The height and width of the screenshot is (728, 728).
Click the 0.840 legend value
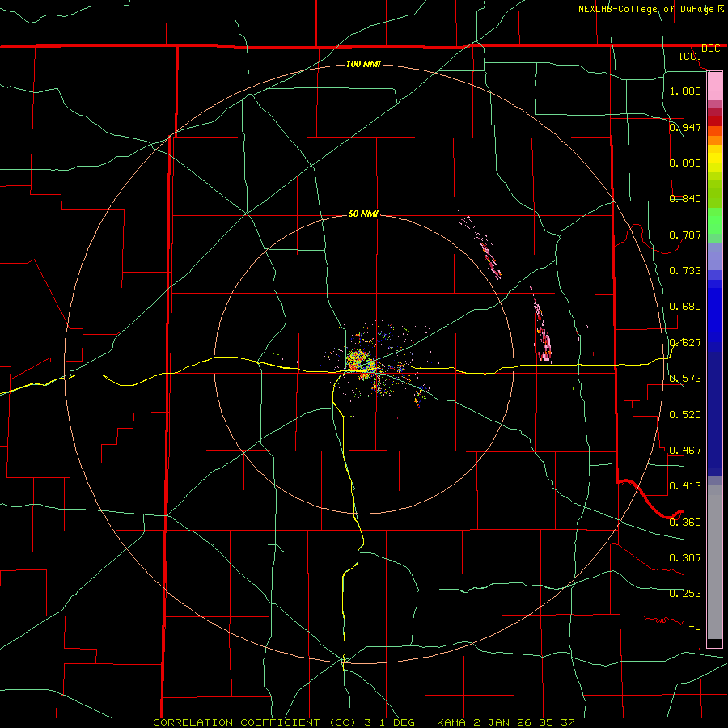click(x=685, y=199)
